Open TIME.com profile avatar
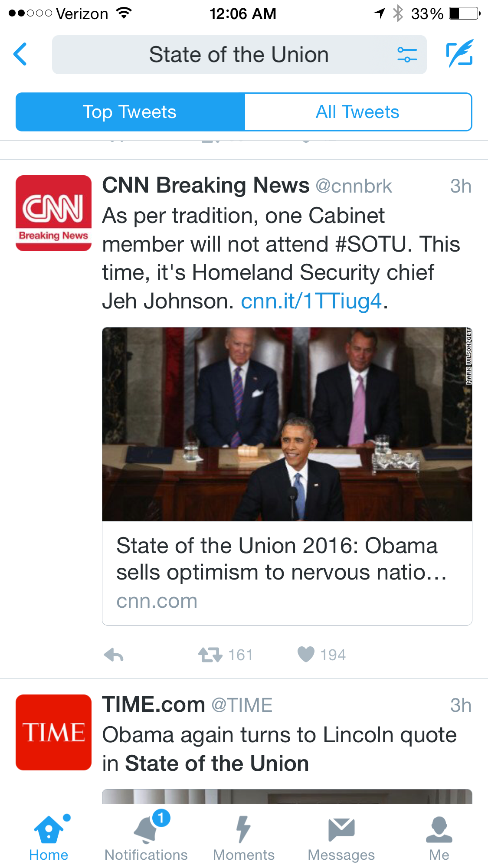Viewport: 488px width, 868px height. pyautogui.click(x=53, y=732)
